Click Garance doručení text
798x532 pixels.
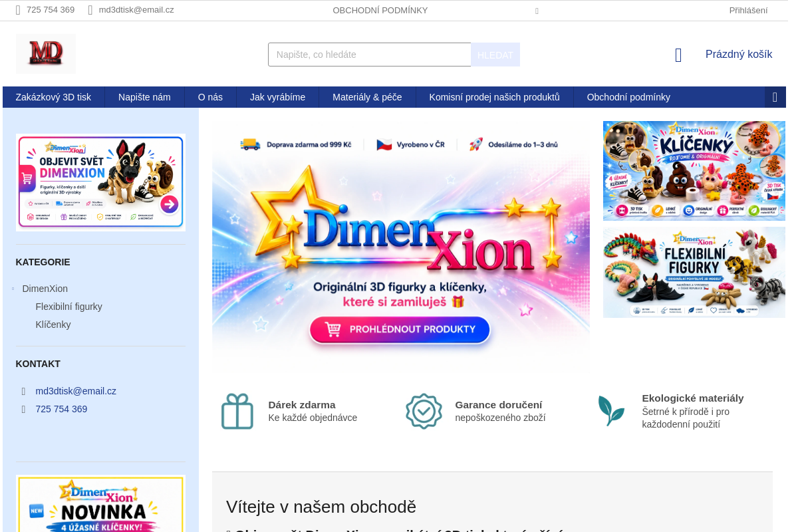(x=499, y=404)
